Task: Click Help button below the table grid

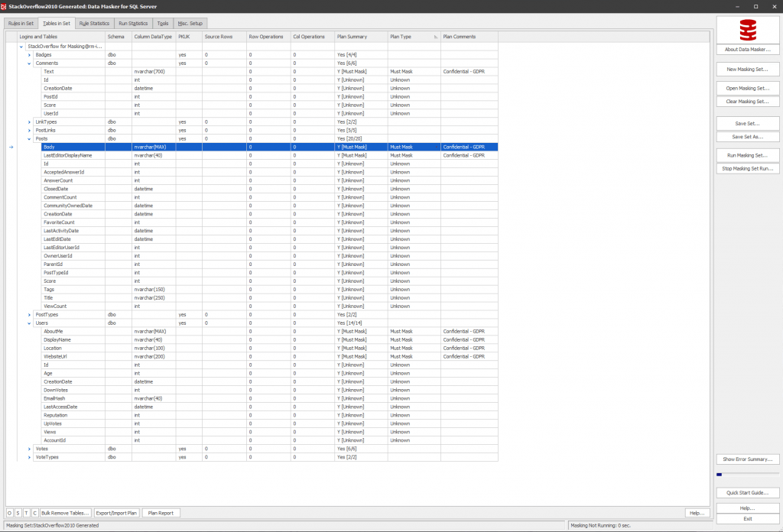Action: (x=697, y=513)
